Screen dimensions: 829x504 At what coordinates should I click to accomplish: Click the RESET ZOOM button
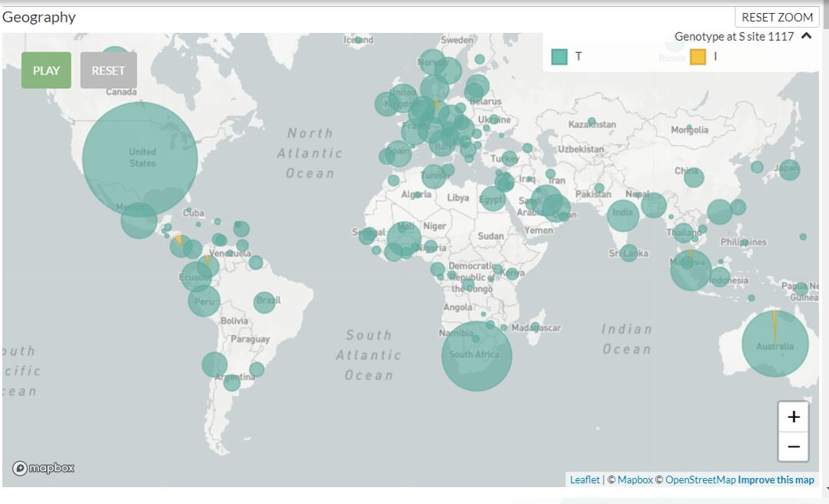click(777, 17)
